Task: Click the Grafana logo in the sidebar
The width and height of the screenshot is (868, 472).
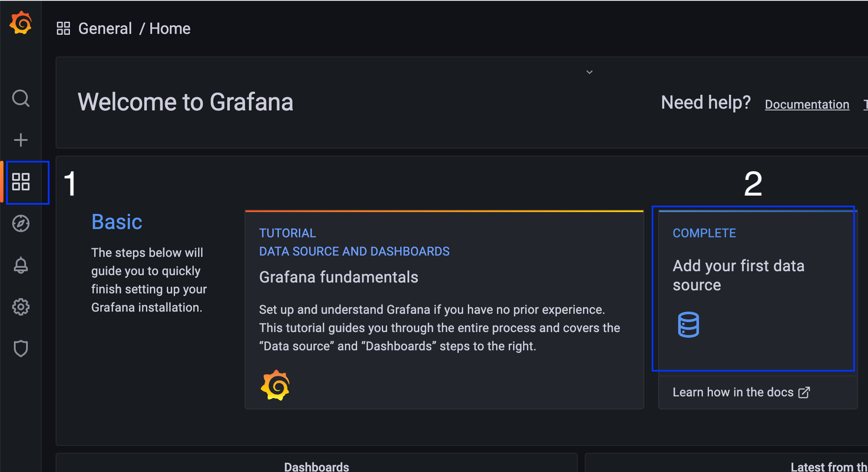Action: (x=21, y=23)
